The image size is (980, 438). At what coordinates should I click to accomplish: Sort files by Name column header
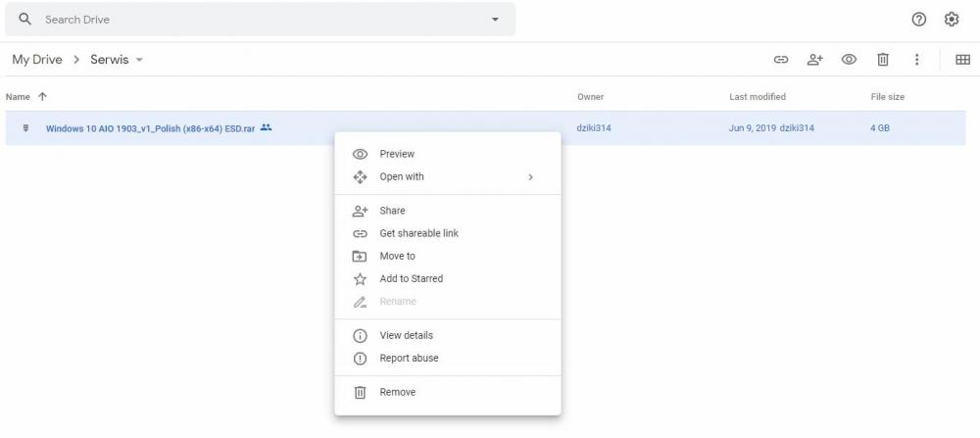coord(18,97)
